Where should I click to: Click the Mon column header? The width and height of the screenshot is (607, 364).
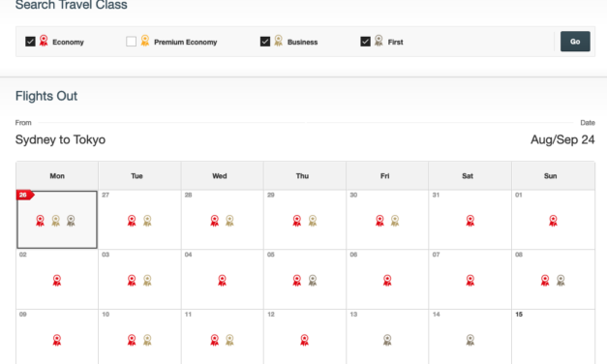[x=57, y=176]
